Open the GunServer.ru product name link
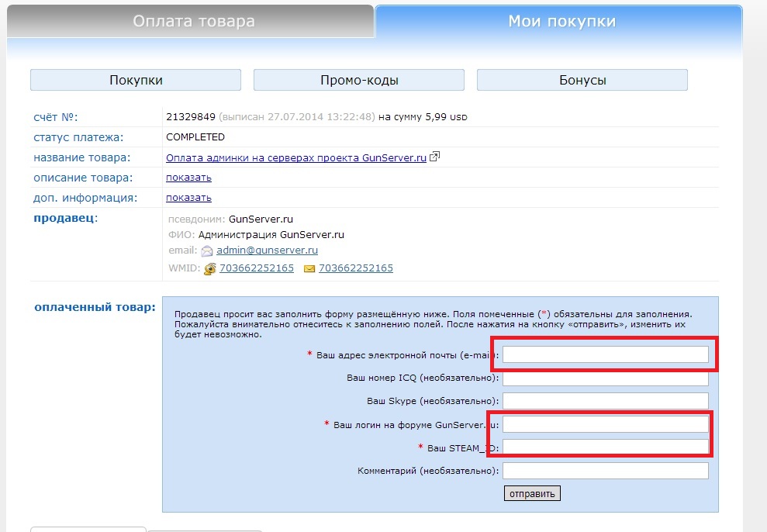This screenshot has height=532, width=767. pyautogui.click(x=296, y=157)
